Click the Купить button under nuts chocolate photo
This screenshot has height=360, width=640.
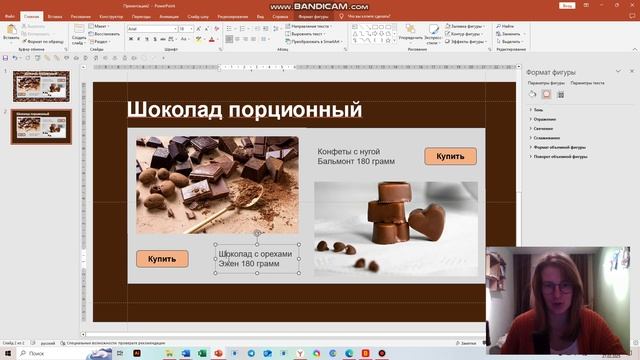pos(162,259)
